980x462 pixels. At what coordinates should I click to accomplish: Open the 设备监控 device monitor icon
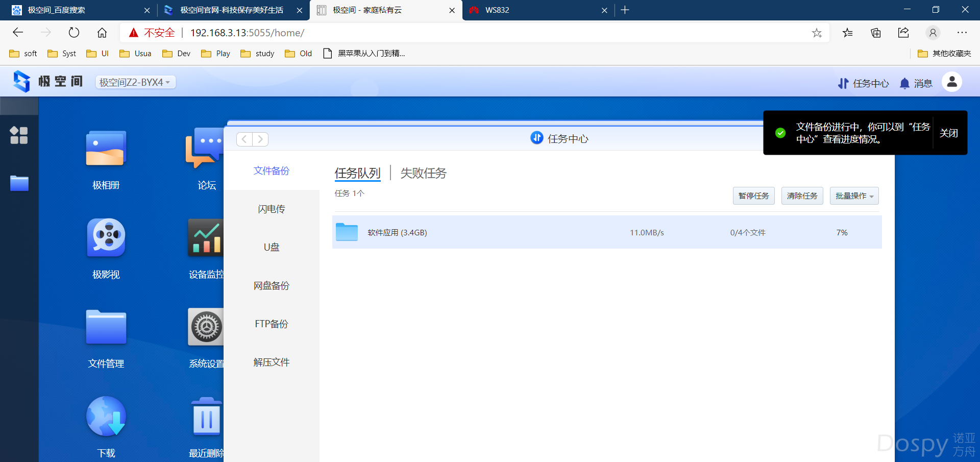206,237
